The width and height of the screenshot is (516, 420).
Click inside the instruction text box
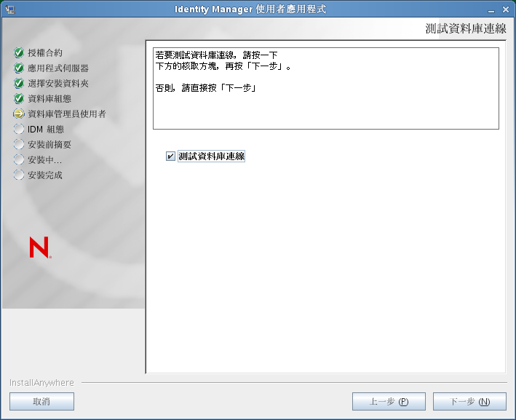point(326,88)
